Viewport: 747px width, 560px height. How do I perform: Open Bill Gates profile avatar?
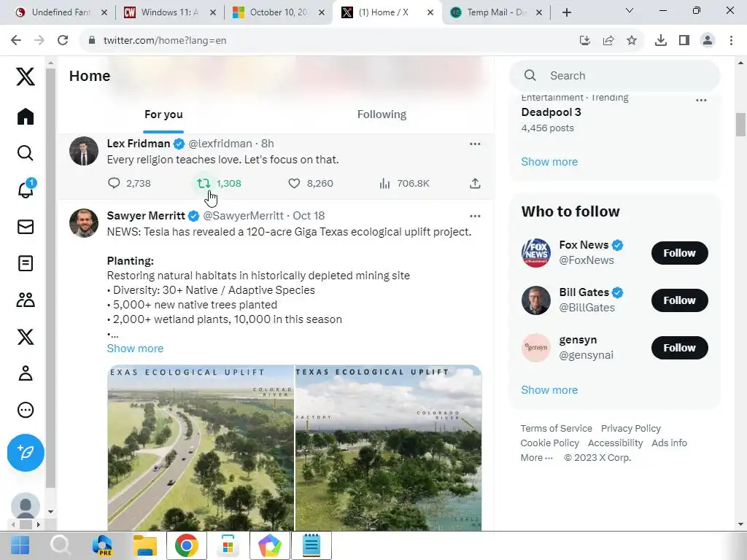coord(536,300)
